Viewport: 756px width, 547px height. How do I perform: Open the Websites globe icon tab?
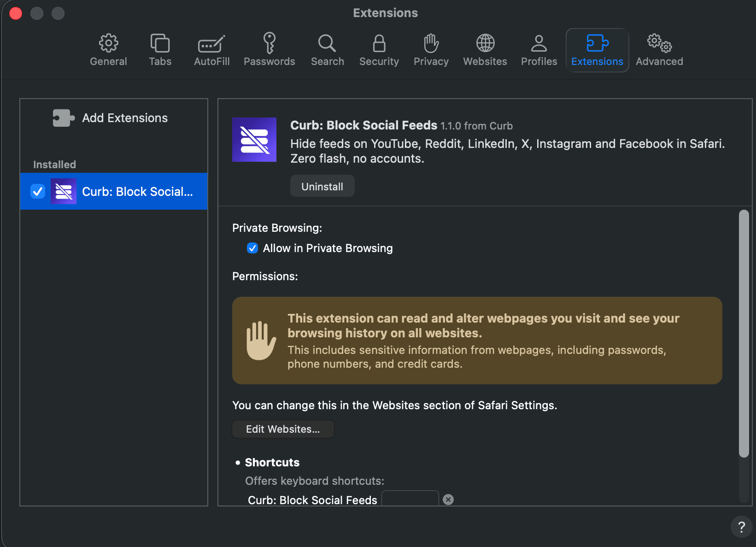(x=485, y=50)
